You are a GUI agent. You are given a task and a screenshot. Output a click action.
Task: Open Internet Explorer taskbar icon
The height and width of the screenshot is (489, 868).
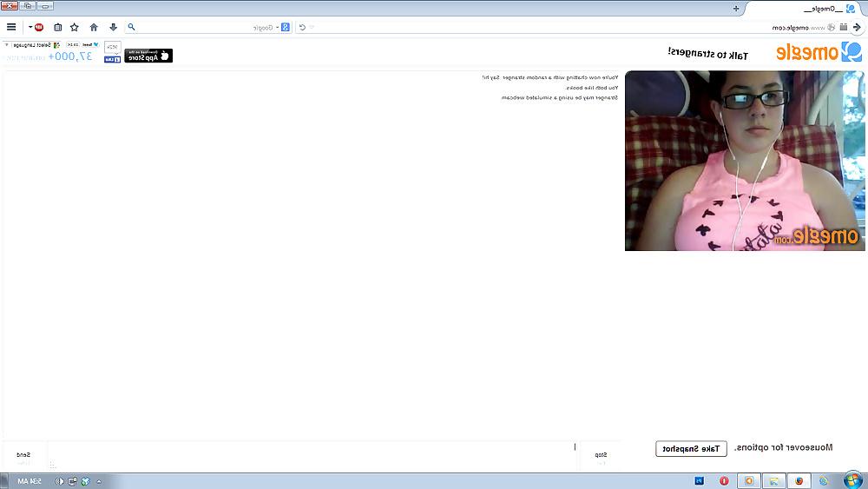[824, 480]
